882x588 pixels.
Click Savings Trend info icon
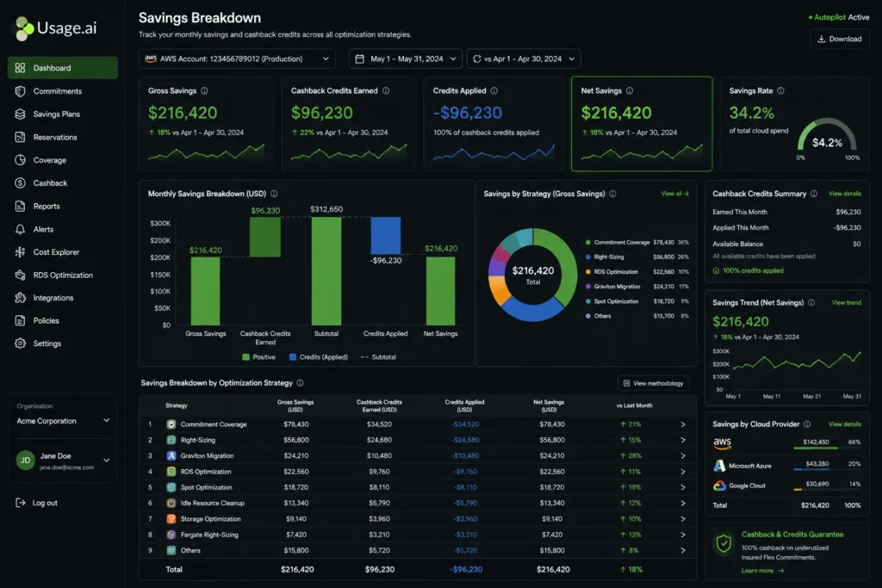pos(811,302)
